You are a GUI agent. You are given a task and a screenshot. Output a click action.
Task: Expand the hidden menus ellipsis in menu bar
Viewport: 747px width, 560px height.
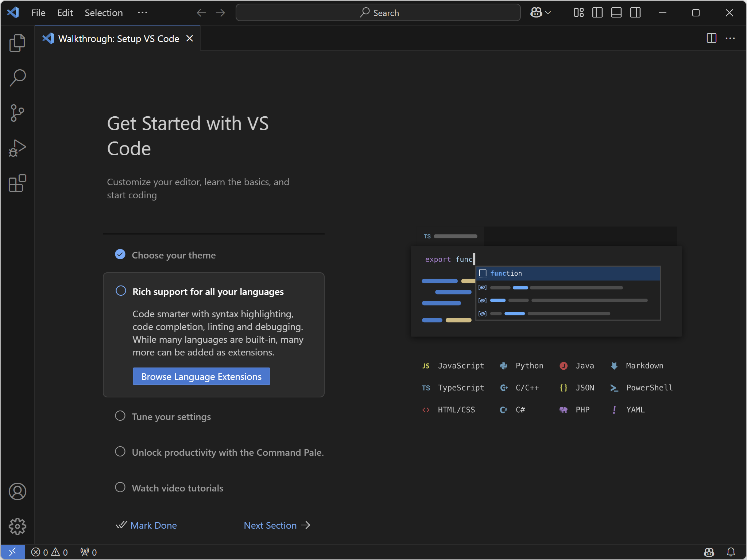[142, 13]
